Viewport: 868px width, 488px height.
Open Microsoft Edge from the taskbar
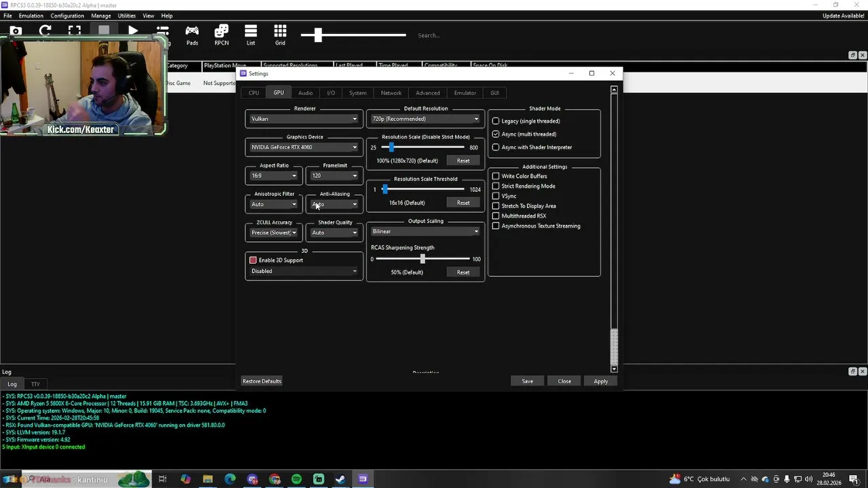pos(230,479)
